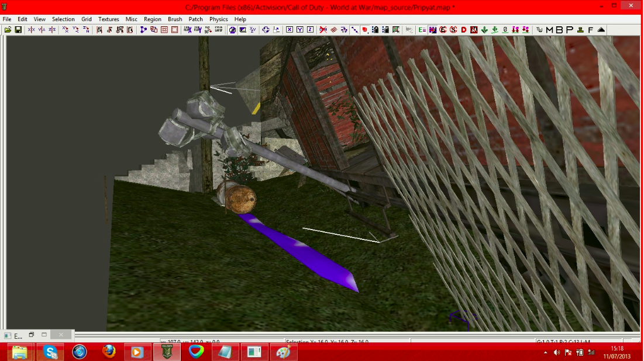Open the Brush menu
Image resolution: width=644 pixels, height=361 pixels.
click(175, 19)
